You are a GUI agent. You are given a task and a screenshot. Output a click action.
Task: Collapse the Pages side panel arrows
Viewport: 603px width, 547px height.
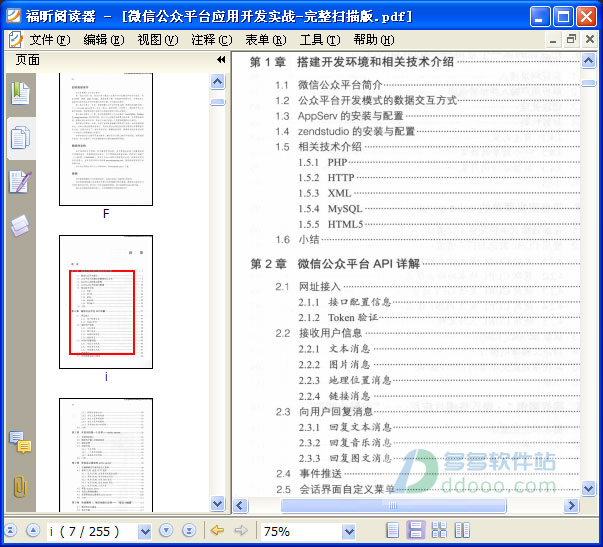221,60
